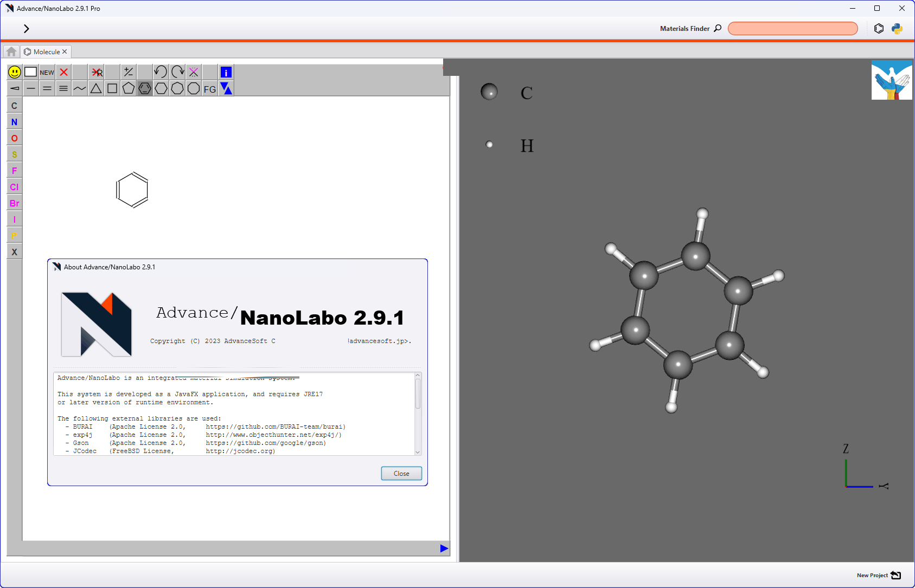Select the Nitrogen element in the sidebar
Screen dimensions: 915x588
tap(14, 122)
